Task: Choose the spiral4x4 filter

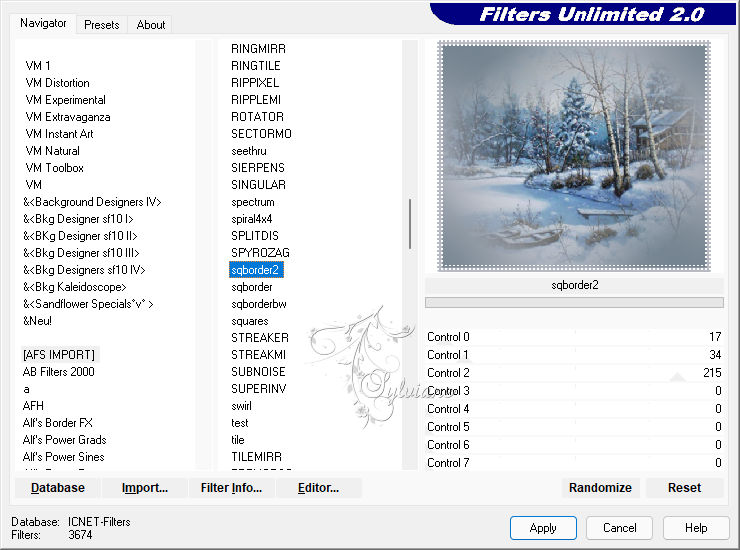Action: [x=252, y=219]
